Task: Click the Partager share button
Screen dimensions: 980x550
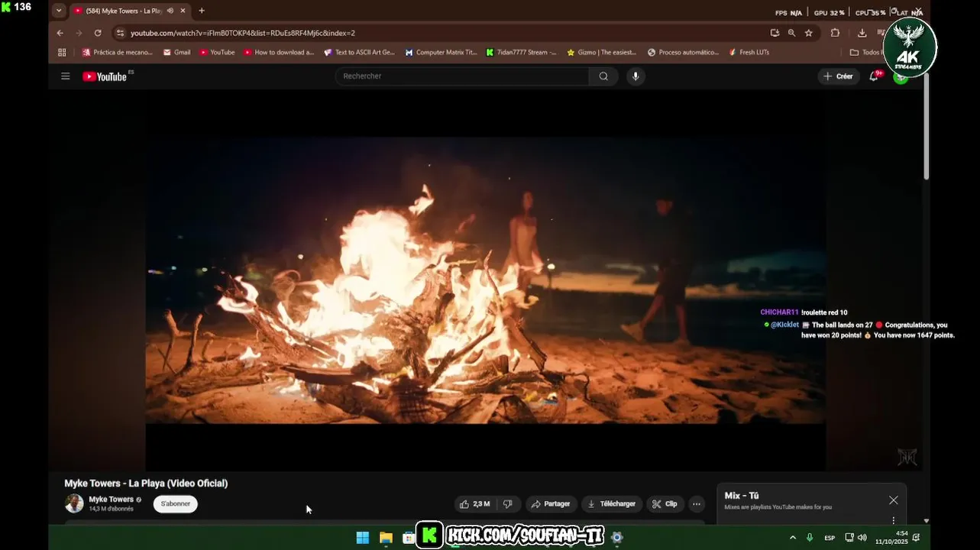Action: click(x=551, y=504)
